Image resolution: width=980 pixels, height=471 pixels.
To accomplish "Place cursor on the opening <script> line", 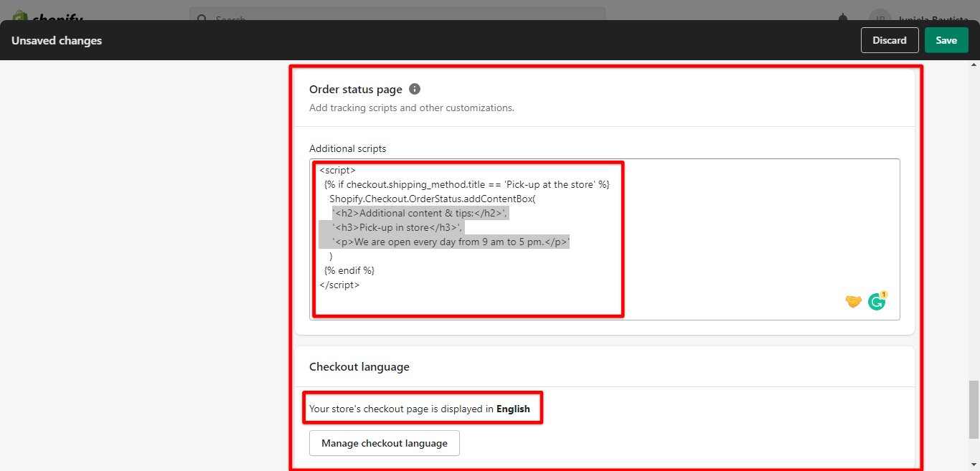I will coord(337,170).
